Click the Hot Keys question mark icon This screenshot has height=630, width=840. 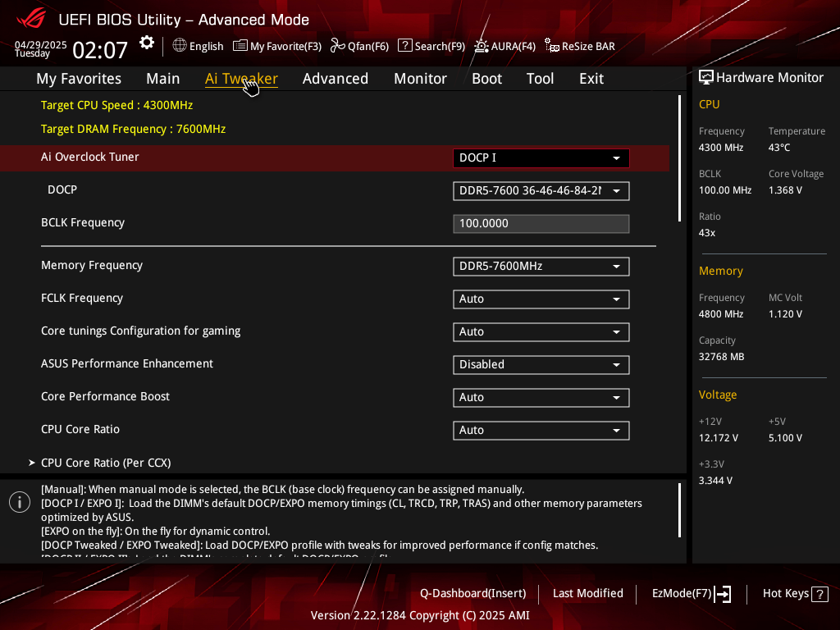(819, 594)
